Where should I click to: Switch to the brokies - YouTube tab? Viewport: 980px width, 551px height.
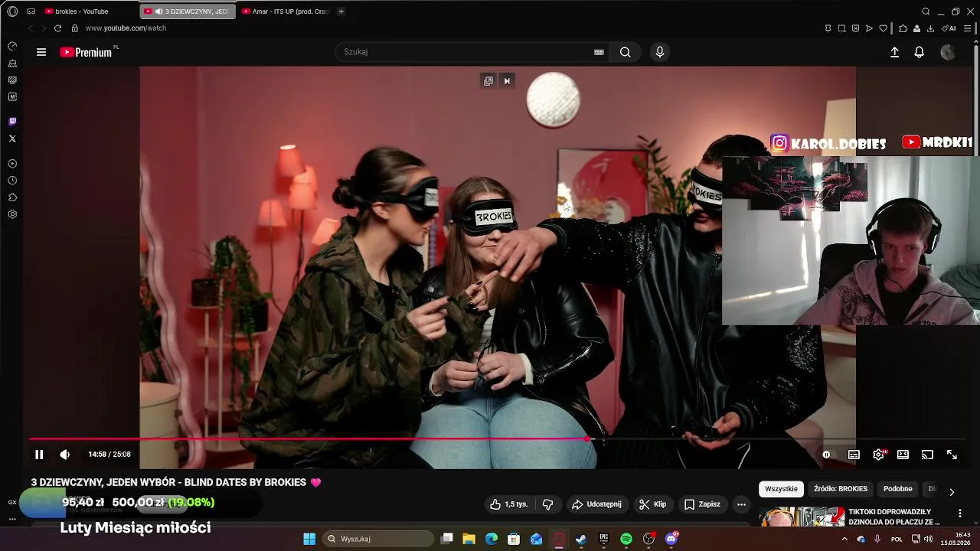(x=88, y=11)
